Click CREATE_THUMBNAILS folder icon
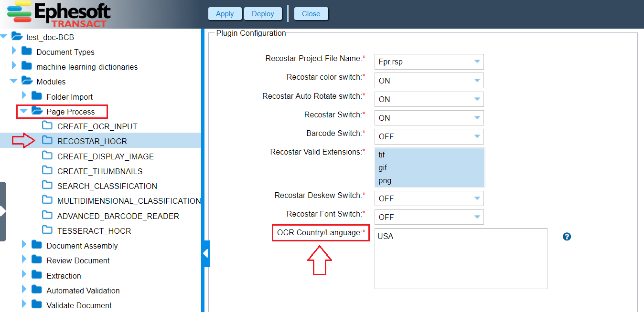Viewport: 644px width, 312px height. pyautogui.click(x=47, y=171)
